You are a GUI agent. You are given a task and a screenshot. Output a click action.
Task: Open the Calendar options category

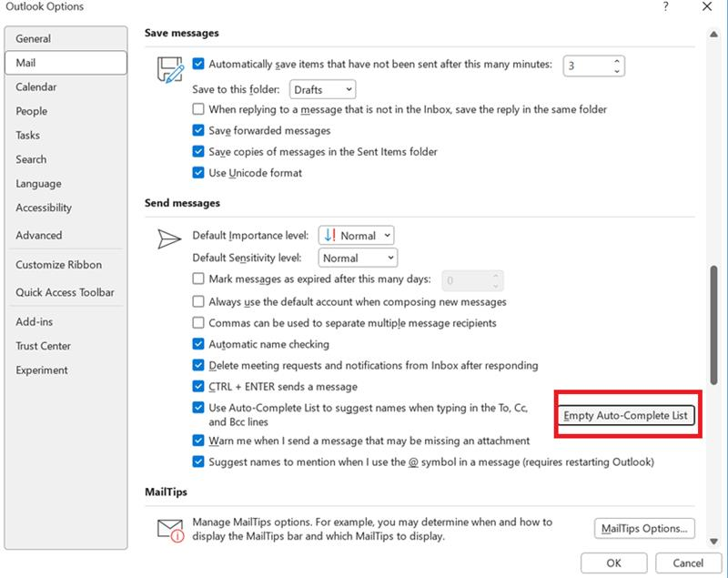coord(66,86)
